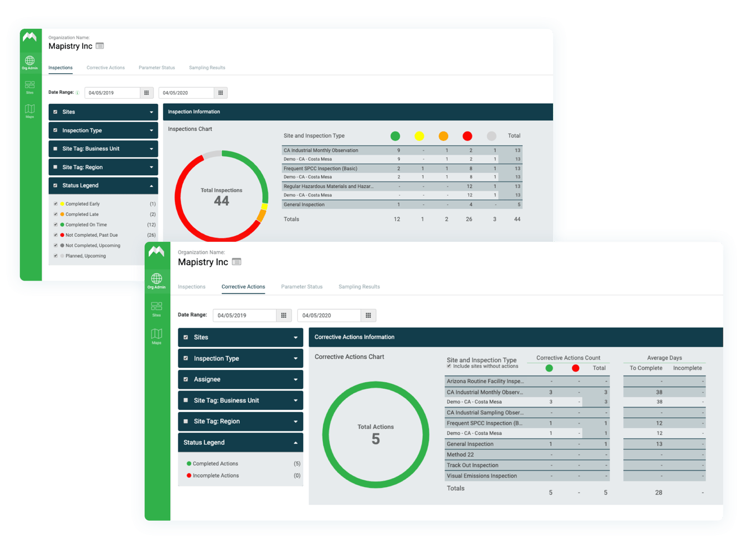Click the To Complete column header
Image resolution: width=756 pixels, height=548 pixels.
646,368
